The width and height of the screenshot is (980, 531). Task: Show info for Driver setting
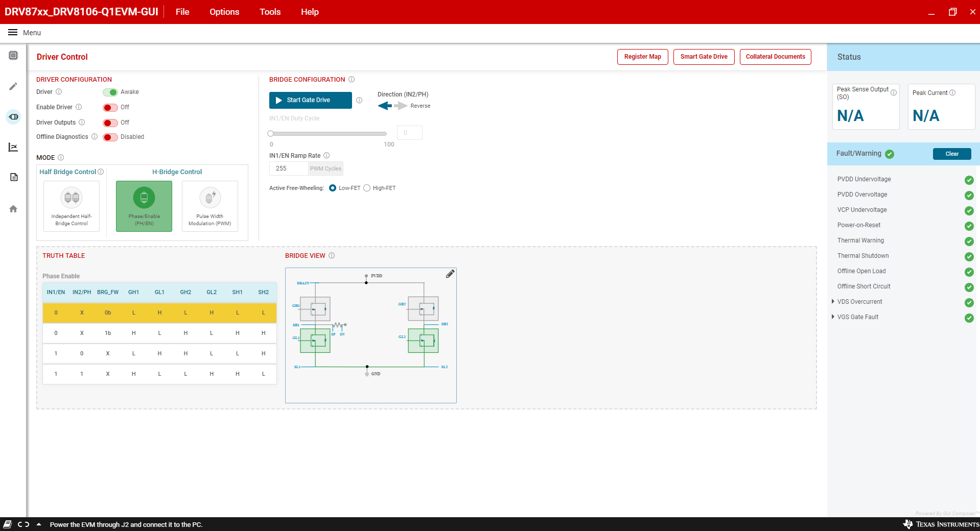[59, 92]
